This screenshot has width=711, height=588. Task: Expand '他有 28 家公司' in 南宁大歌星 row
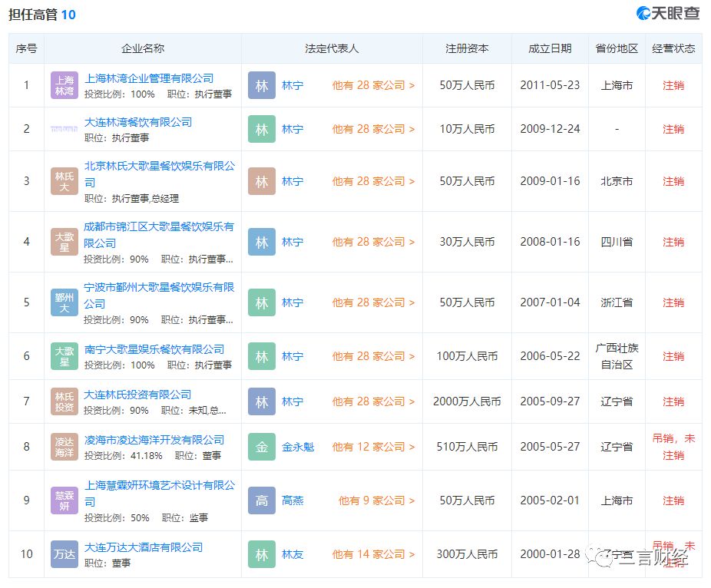[x=373, y=356]
